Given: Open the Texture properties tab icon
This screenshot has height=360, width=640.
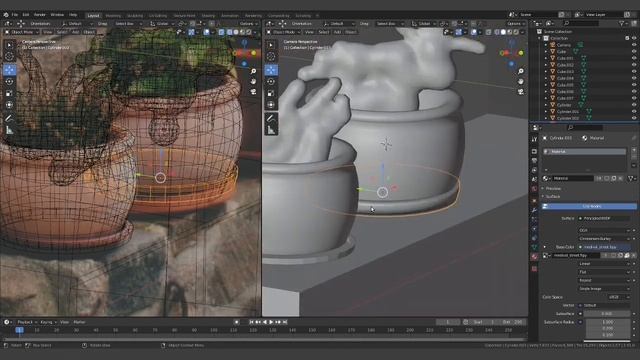Looking at the screenshot, I should click(x=534, y=269).
